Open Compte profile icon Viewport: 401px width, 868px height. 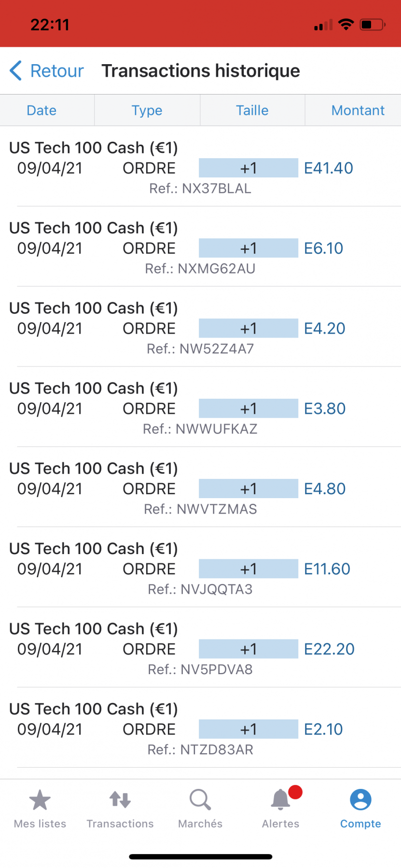360,800
